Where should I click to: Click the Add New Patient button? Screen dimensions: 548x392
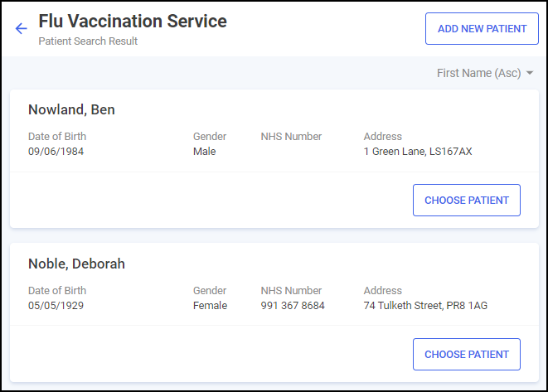pyautogui.click(x=482, y=29)
